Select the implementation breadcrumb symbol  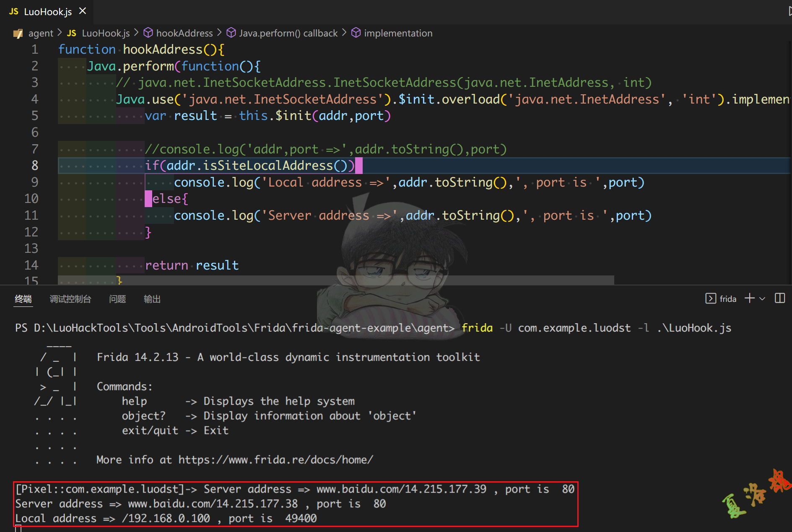coord(397,34)
